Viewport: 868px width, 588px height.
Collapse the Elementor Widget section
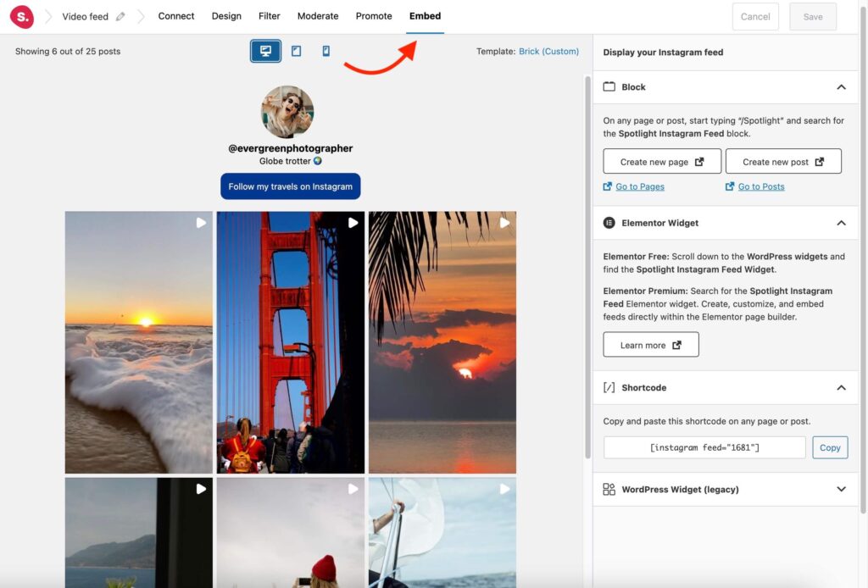pos(841,223)
